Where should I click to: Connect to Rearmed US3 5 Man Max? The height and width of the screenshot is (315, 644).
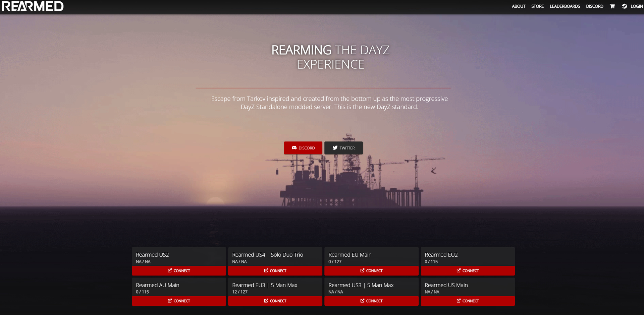(x=371, y=301)
